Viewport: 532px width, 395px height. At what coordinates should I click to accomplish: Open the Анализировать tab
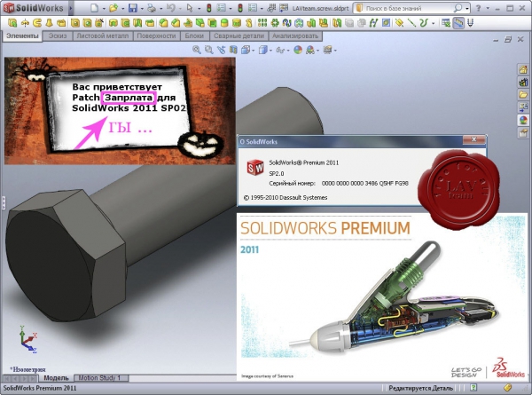(x=295, y=36)
